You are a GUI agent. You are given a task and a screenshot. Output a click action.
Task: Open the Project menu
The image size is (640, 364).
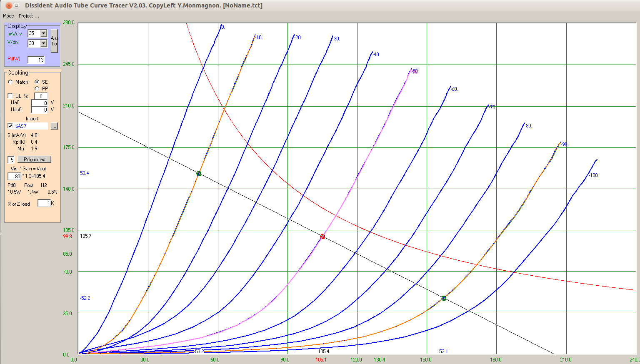point(29,16)
